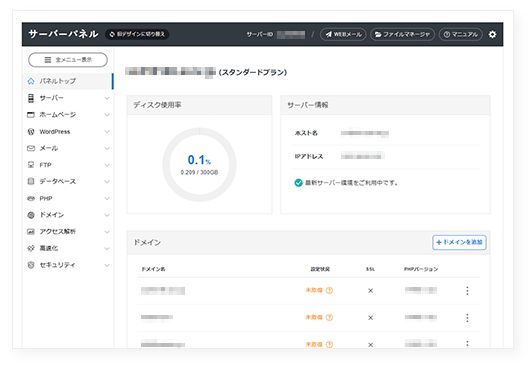Expand the データベース chevron

click(x=107, y=182)
